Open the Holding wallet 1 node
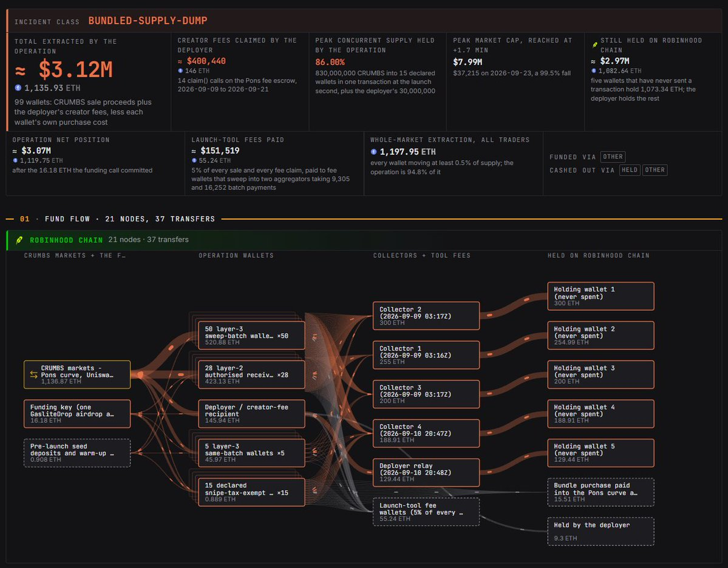Screen dimensions: 728x568 [x=600, y=296]
